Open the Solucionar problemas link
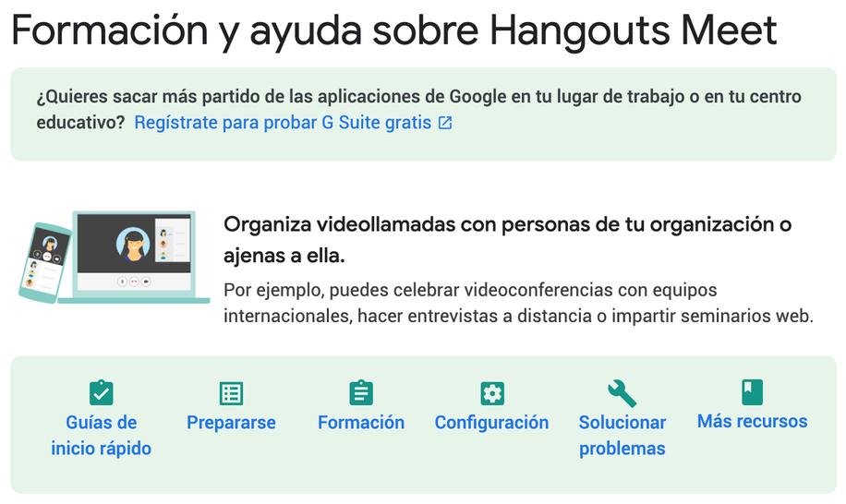This screenshot has width=846, height=504. pos(622,435)
